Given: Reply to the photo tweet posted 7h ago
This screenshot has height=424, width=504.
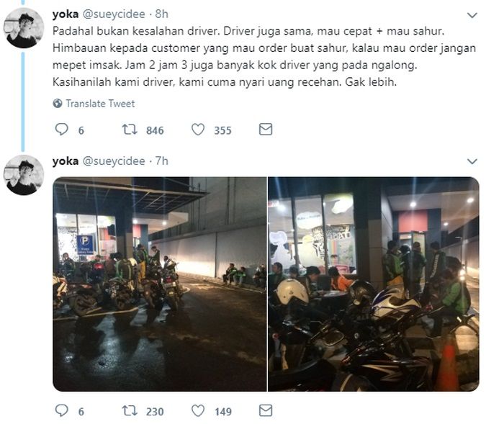Looking at the screenshot, I should (61, 410).
